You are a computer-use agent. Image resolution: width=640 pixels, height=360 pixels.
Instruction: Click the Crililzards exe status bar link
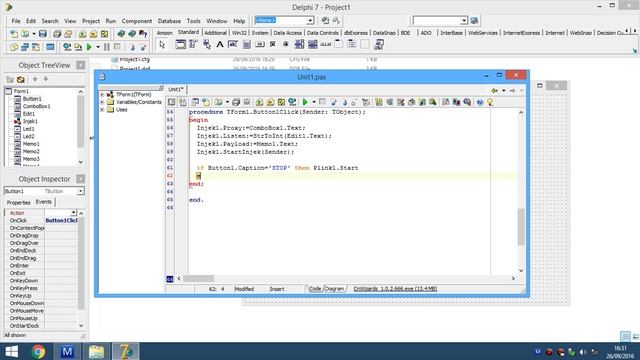pyautogui.click(x=395, y=289)
